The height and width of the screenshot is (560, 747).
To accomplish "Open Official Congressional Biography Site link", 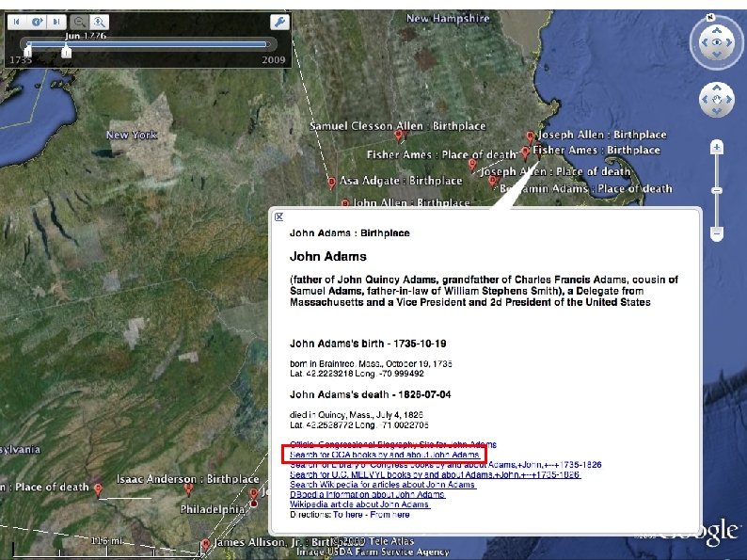I will tap(393, 444).
